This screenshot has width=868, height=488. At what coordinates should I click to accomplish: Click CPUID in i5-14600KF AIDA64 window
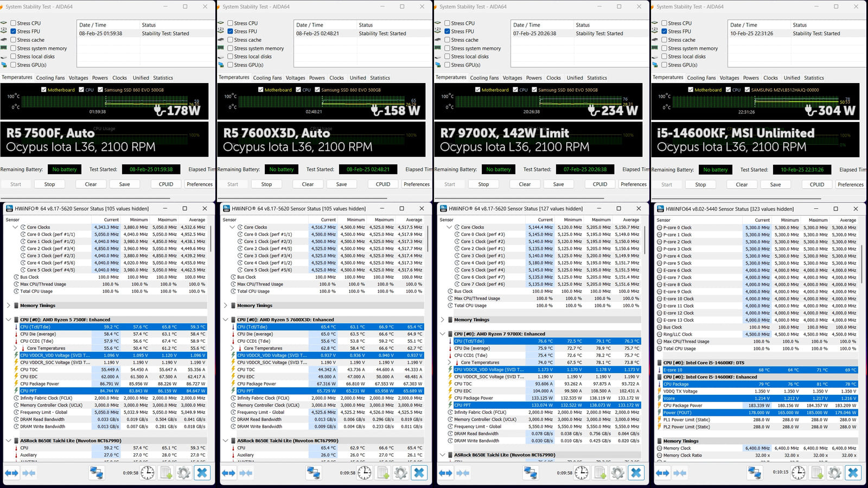pyautogui.click(x=817, y=184)
